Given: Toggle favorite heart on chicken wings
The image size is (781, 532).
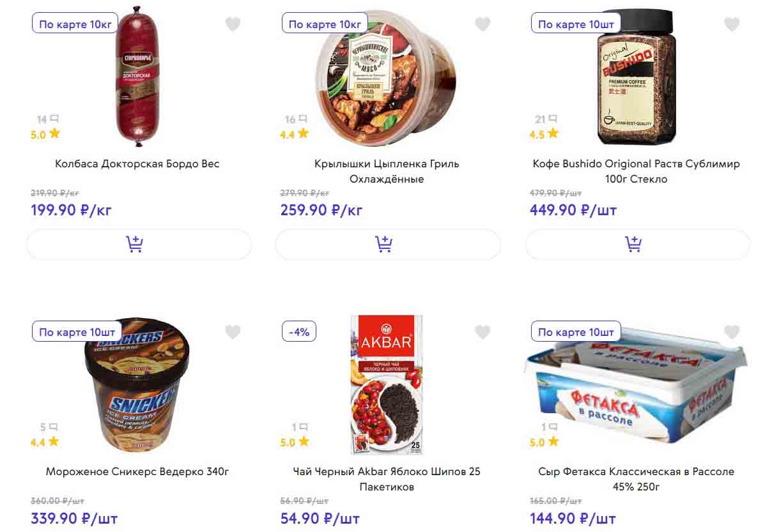Looking at the screenshot, I should [483, 24].
